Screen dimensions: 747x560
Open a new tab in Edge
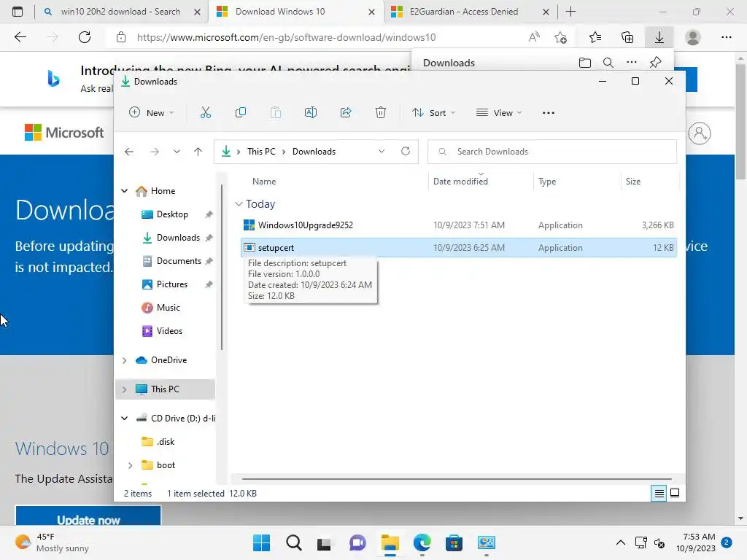[570, 12]
